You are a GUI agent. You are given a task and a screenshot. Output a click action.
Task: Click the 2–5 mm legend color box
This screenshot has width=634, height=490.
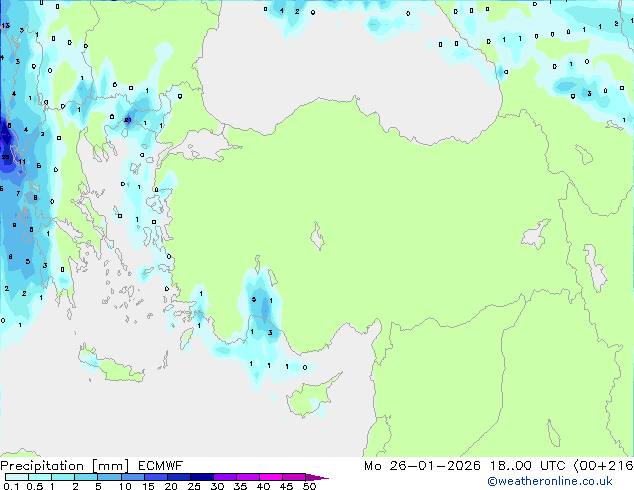86,477
